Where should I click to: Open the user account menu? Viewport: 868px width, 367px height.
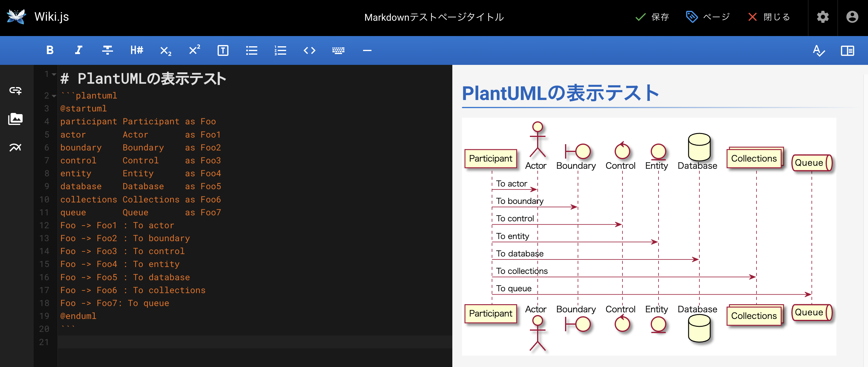pyautogui.click(x=852, y=17)
